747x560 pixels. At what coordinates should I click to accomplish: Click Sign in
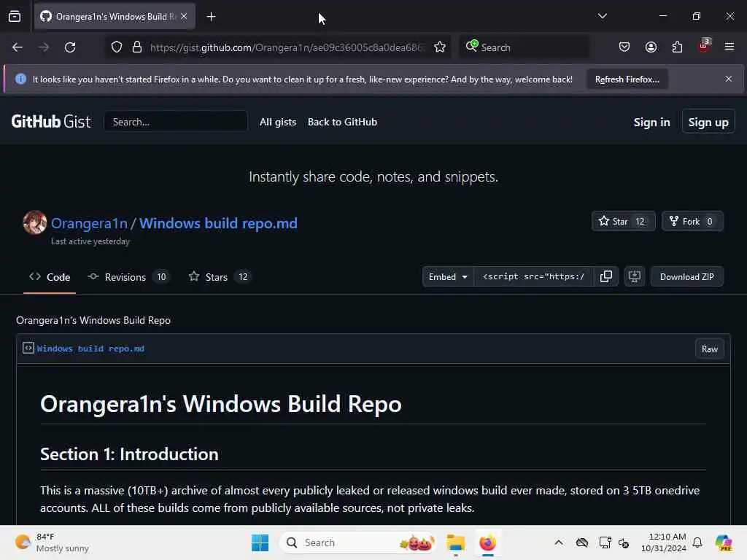pyautogui.click(x=651, y=122)
